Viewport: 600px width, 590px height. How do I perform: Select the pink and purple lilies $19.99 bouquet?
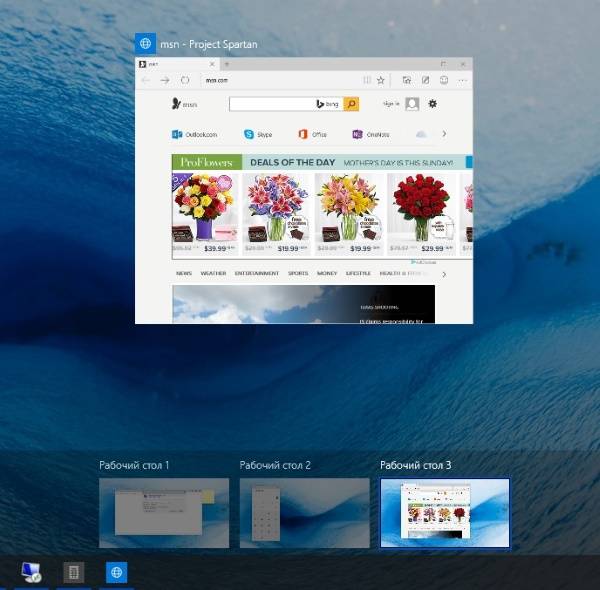tap(277, 214)
